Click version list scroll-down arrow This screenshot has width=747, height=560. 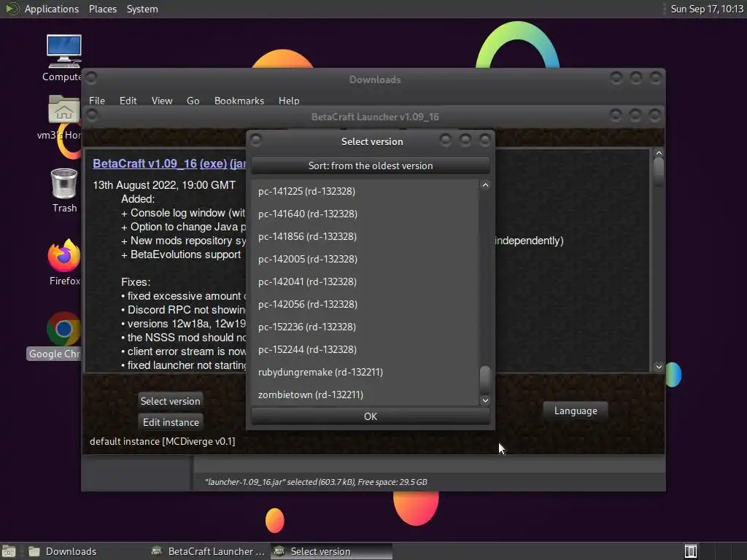point(485,400)
